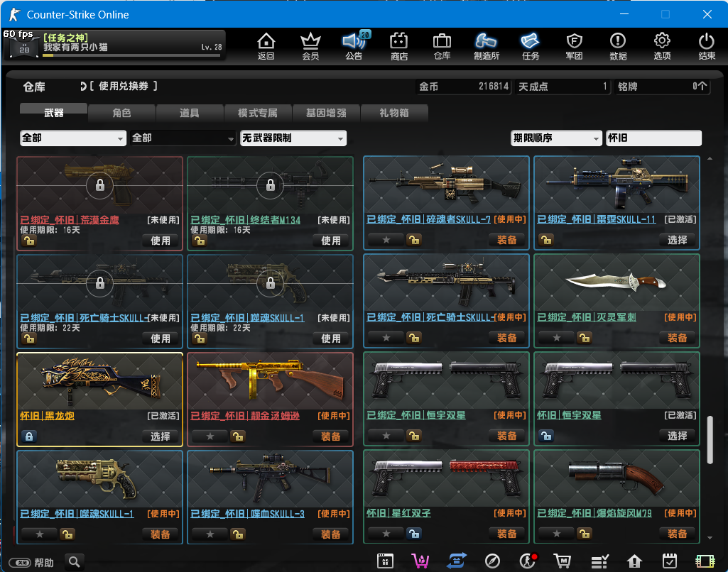Open the checklist icon in bottom bar

599,561
